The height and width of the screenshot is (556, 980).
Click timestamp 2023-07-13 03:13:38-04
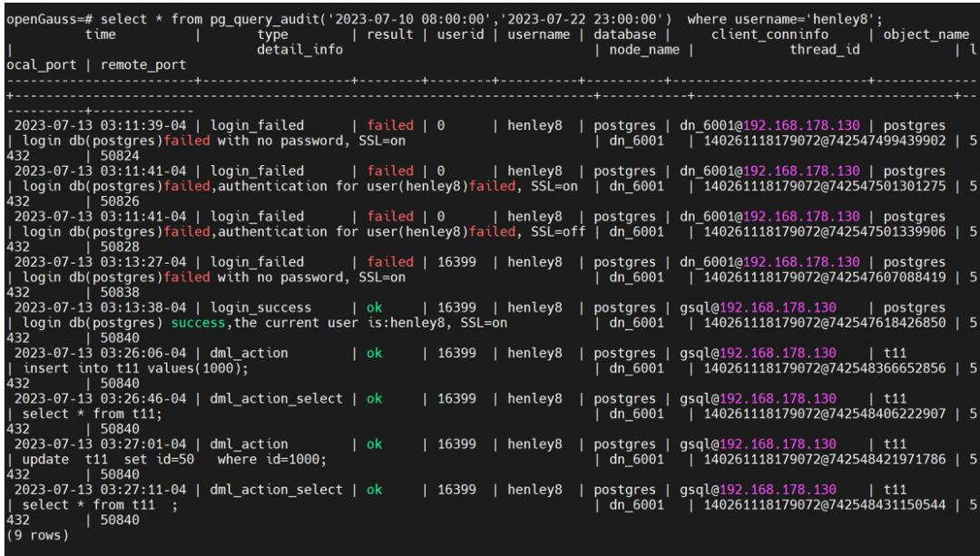101,307
